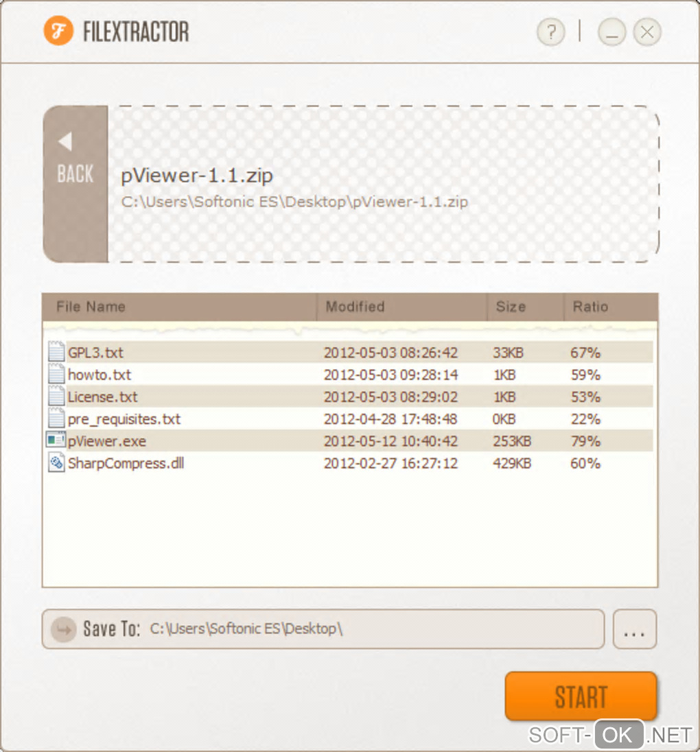Image resolution: width=700 pixels, height=752 pixels.
Task: Browse destination with the ellipsis button
Action: click(635, 629)
